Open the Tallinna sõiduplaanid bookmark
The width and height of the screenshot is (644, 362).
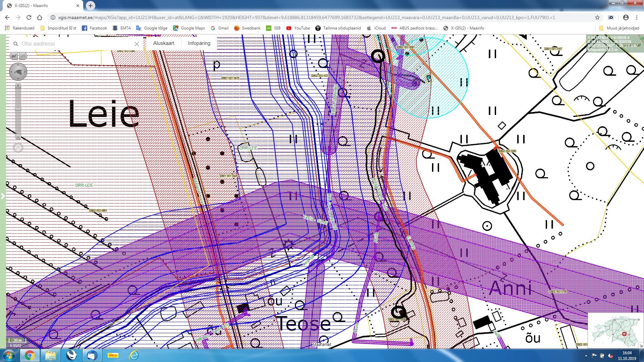click(x=338, y=28)
